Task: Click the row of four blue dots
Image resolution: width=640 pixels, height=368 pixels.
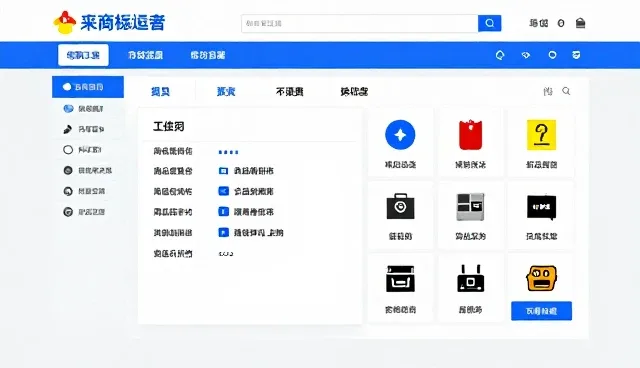Action: (x=229, y=152)
